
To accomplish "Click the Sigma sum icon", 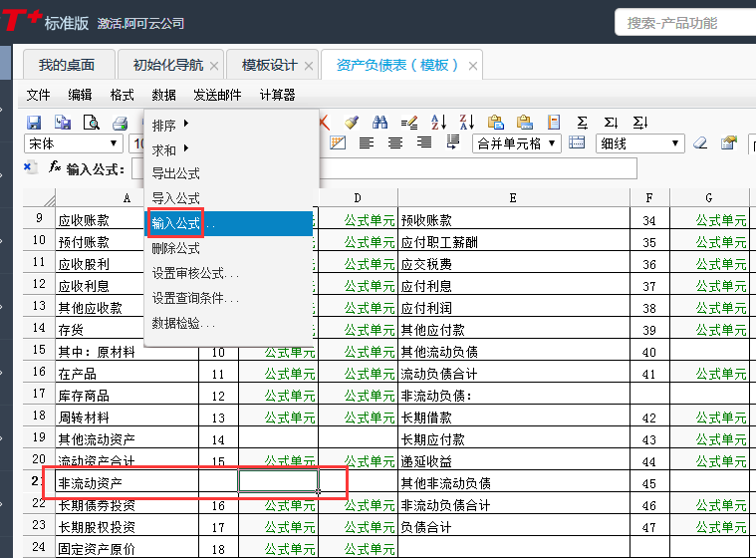I will 583,123.
